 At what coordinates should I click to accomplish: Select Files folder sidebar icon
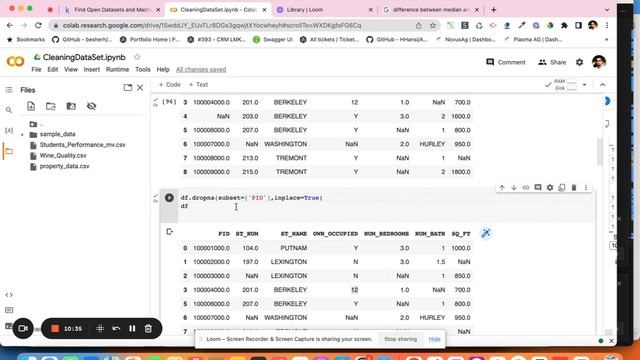(9, 151)
